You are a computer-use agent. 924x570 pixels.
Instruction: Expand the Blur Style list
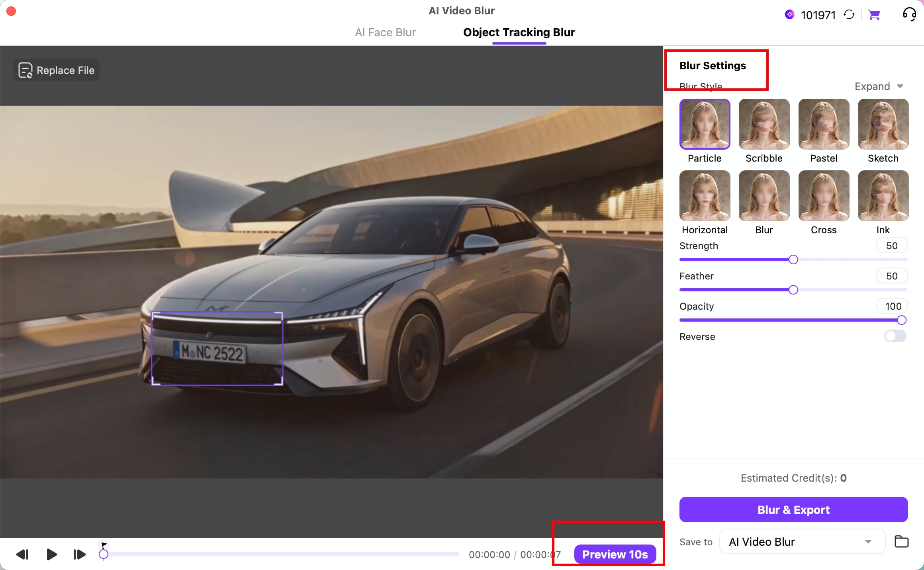click(x=879, y=86)
